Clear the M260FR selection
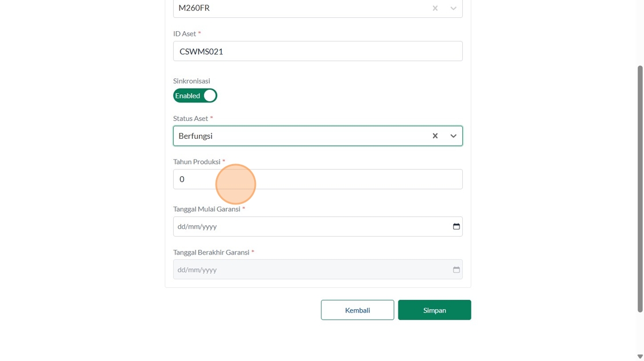The height and width of the screenshot is (361, 644). pos(435,8)
